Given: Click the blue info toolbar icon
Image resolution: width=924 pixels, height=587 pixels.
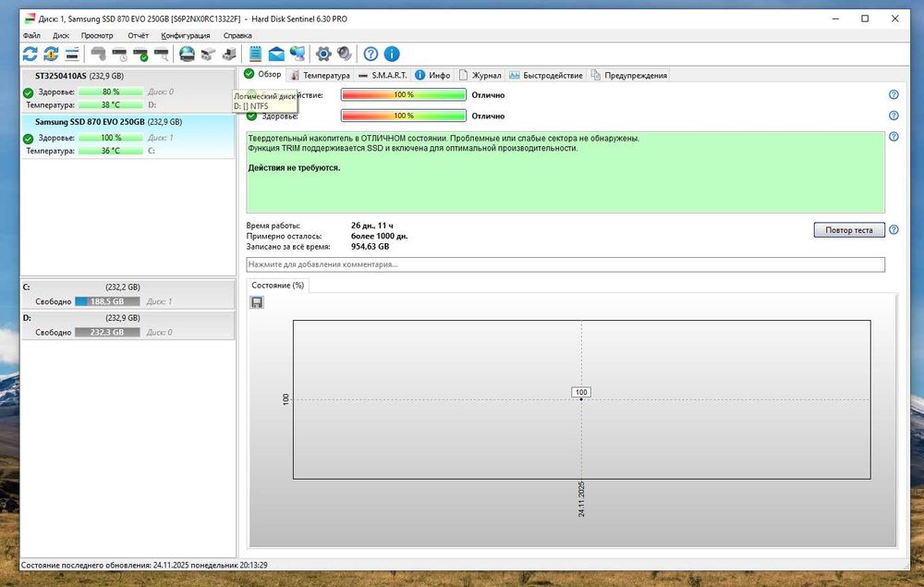Looking at the screenshot, I should pyautogui.click(x=392, y=55).
